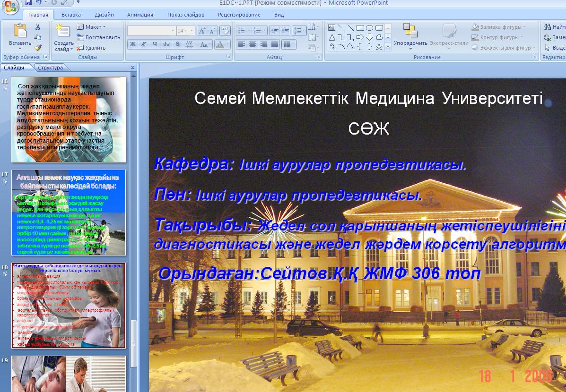Switch to the Дизайн tab
566x392 pixels.
point(104,15)
